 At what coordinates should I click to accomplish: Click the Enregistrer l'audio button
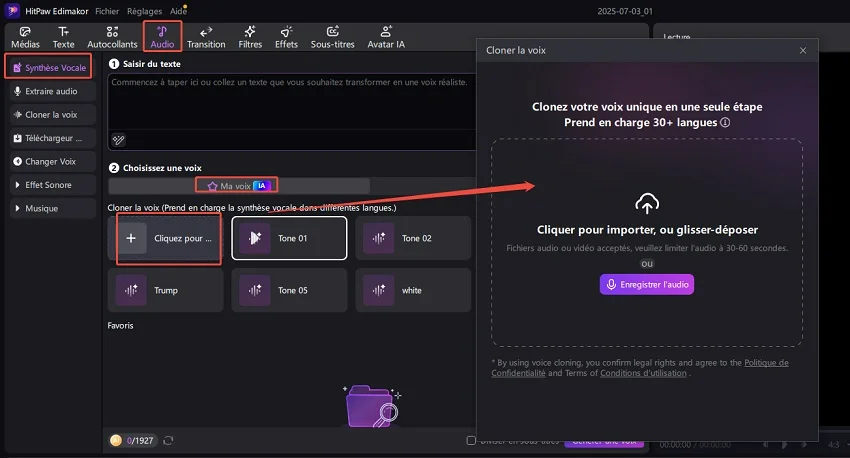pos(646,285)
